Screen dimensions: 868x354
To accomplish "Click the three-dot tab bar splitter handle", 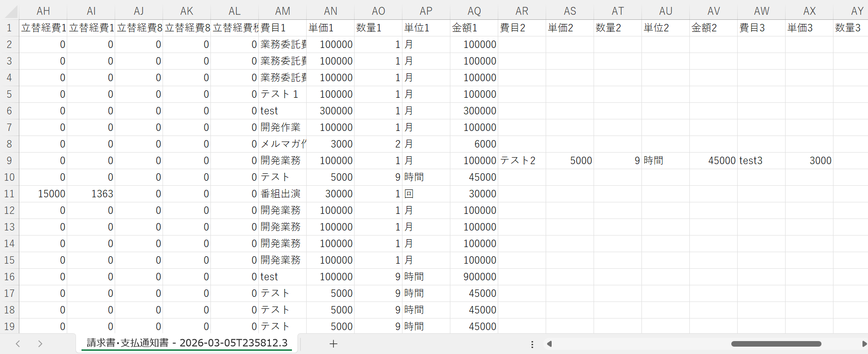I will [x=532, y=344].
